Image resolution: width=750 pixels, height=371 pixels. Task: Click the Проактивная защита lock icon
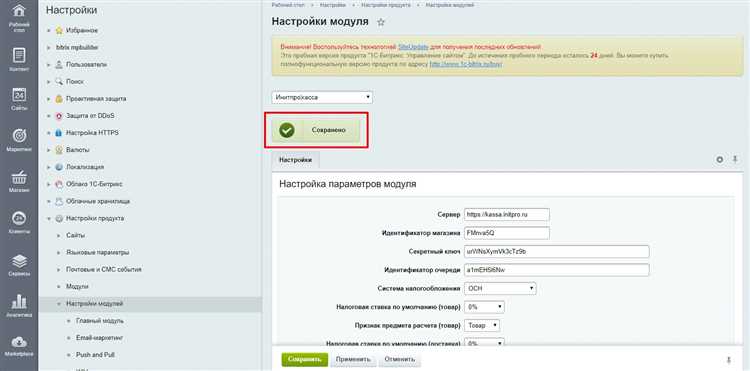coord(59,99)
